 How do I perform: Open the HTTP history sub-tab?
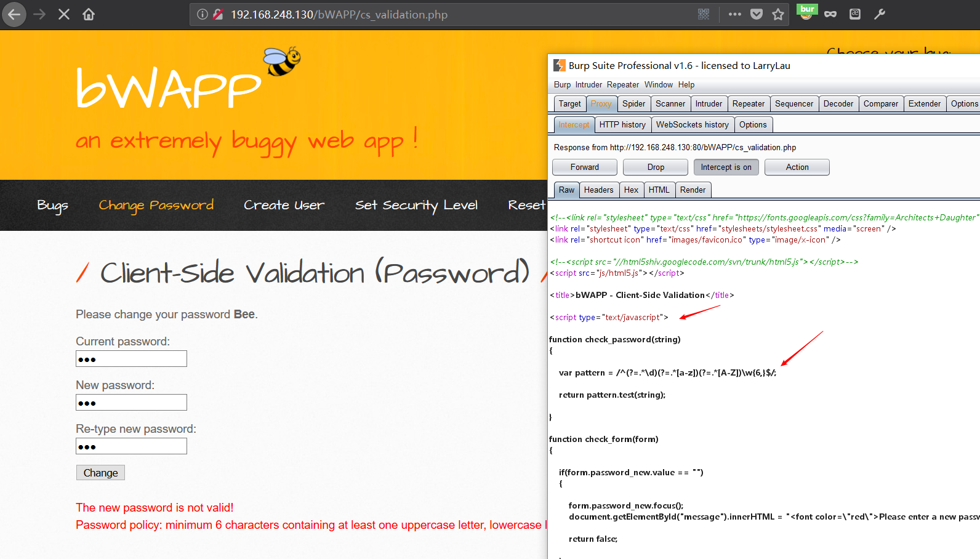coord(622,125)
